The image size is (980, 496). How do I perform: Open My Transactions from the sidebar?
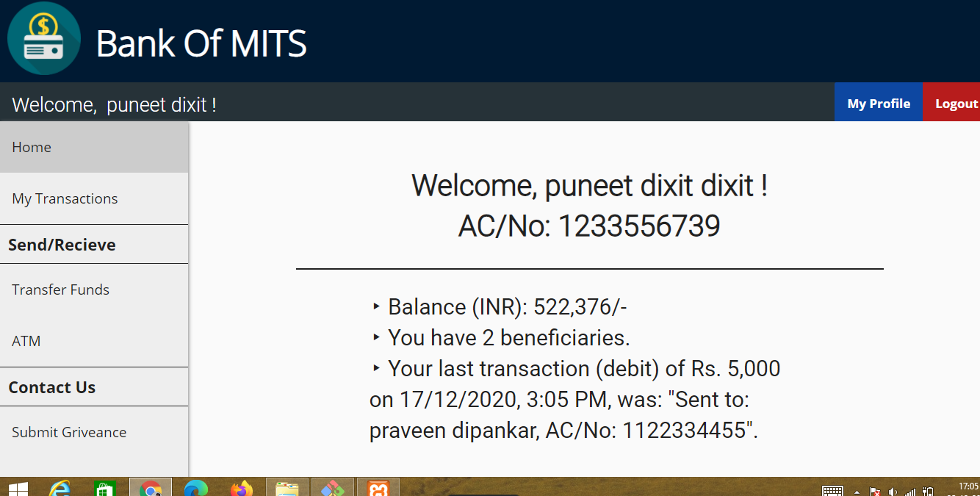[65, 198]
